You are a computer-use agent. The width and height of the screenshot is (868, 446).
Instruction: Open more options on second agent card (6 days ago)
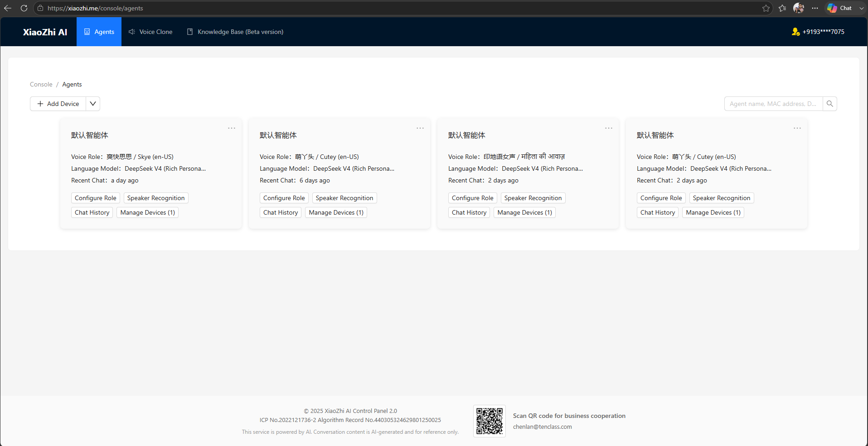(420, 128)
